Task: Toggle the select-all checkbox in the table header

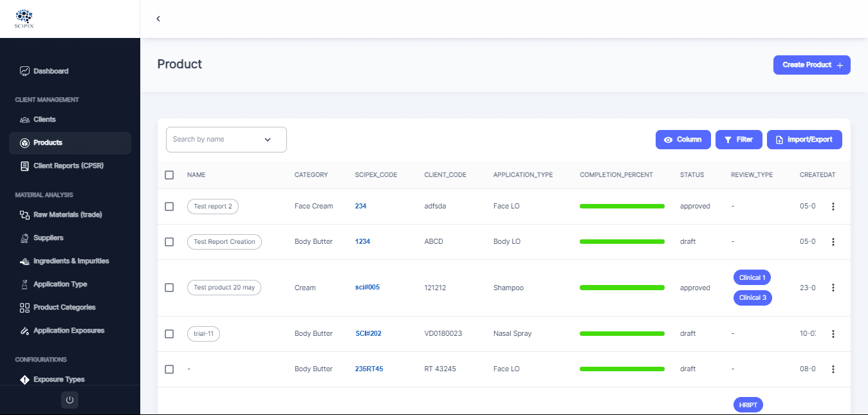Action: tap(169, 175)
